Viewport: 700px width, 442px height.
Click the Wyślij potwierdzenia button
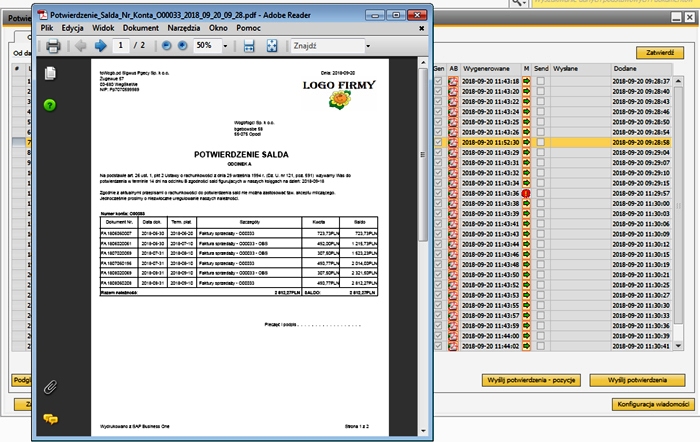coord(637,380)
